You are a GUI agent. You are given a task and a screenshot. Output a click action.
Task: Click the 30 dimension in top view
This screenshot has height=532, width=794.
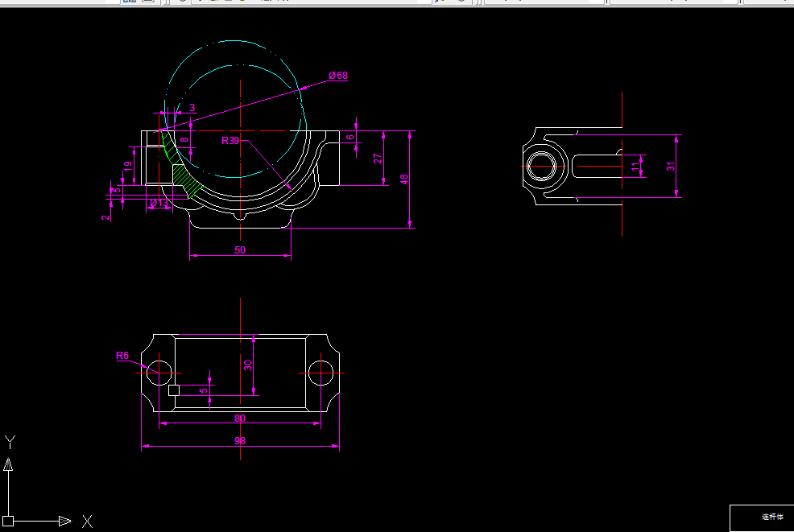pyautogui.click(x=247, y=365)
